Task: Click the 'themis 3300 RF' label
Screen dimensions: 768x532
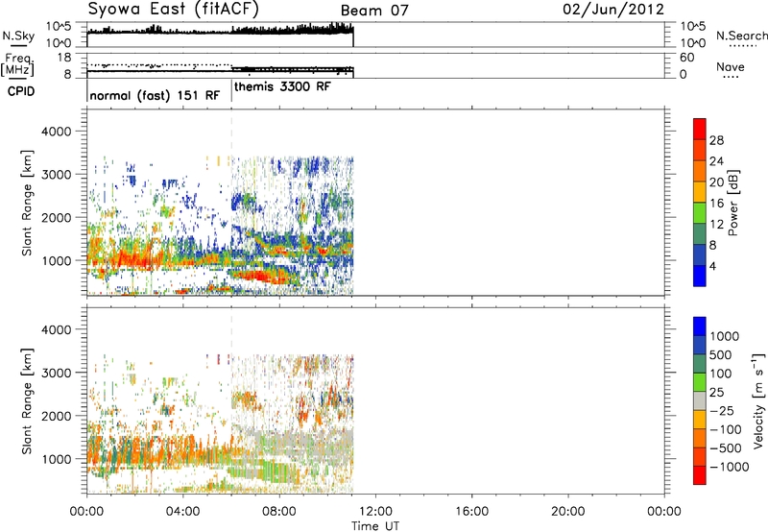Action: [282, 86]
